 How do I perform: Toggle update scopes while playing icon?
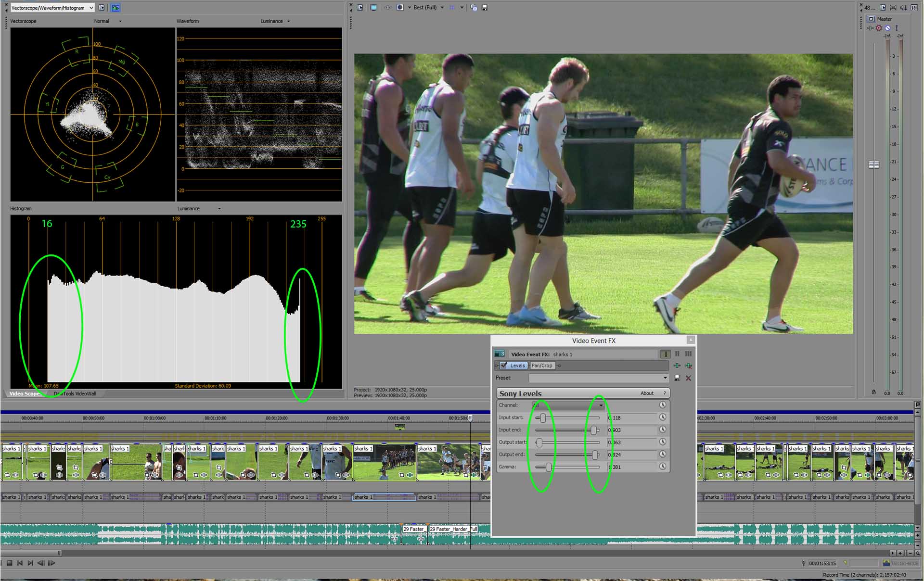(x=115, y=8)
